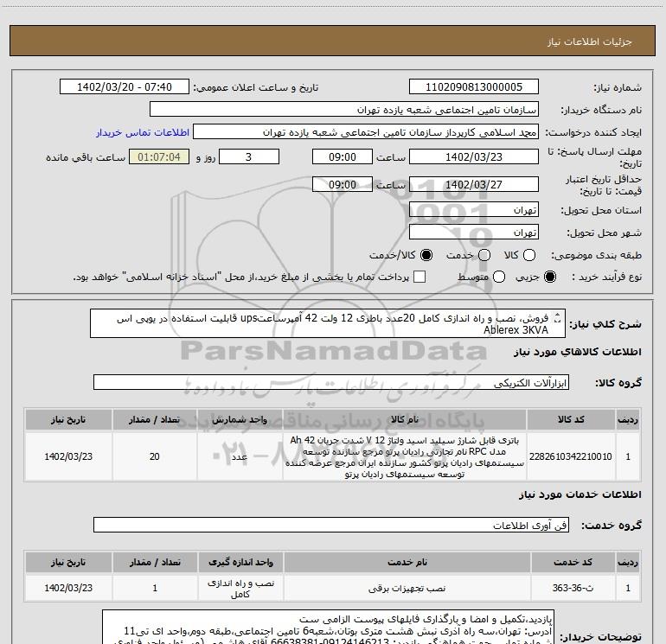
Task: Click the delivery city field تهران
Action: click(x=474, y=233)
